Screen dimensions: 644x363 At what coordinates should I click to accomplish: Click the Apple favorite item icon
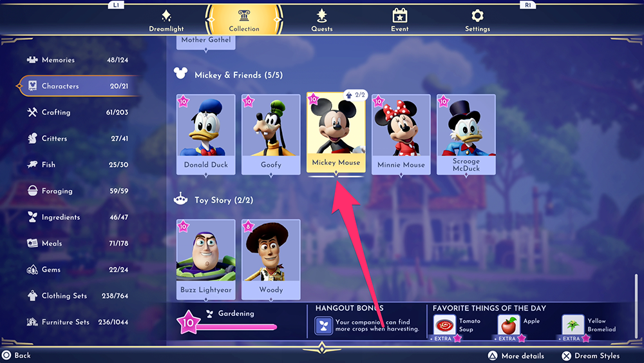pos(509,324)
